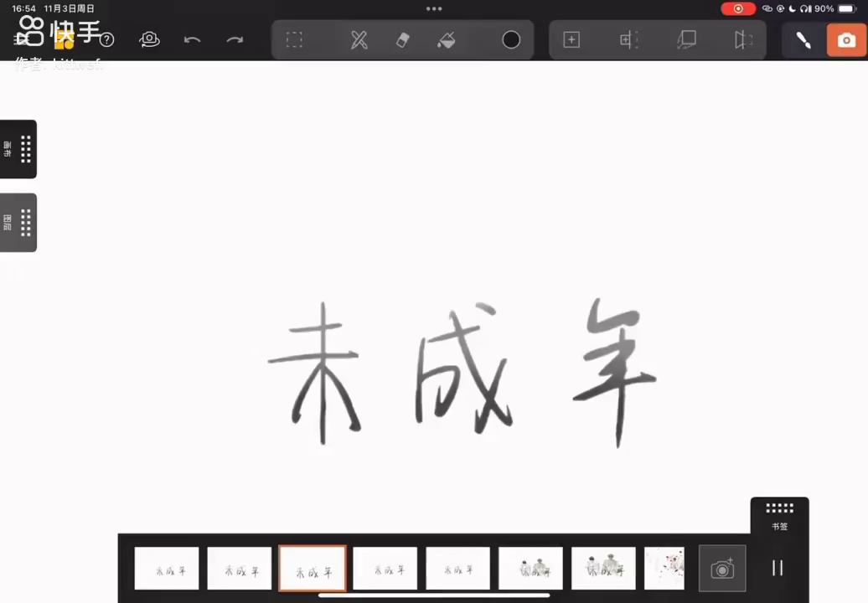Image resolution: width=868 pixels, height=603 pixels.
Task: Pick the Eraser tool
Action: point(403,40)
